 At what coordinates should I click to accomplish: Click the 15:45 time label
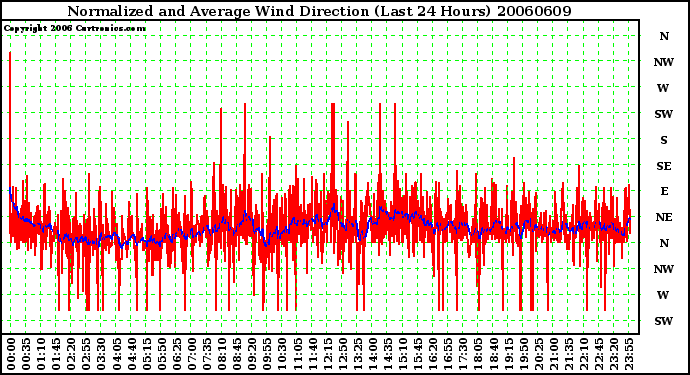pos(418,354)
